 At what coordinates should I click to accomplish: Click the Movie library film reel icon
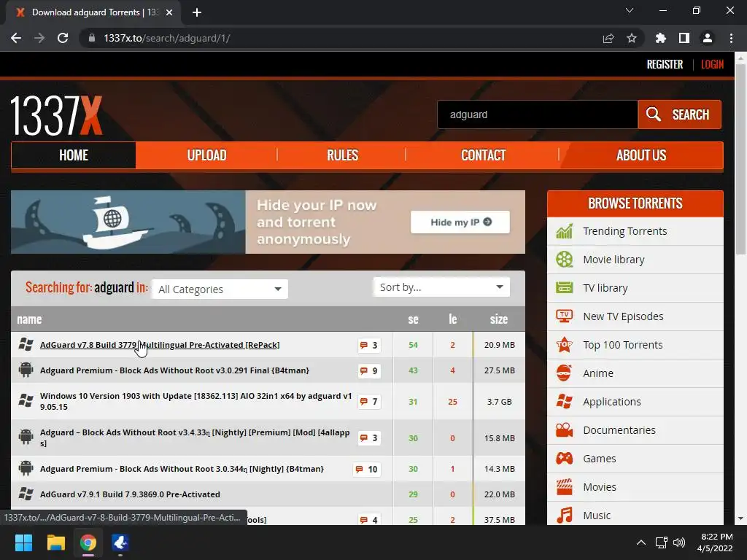point(564,260)
